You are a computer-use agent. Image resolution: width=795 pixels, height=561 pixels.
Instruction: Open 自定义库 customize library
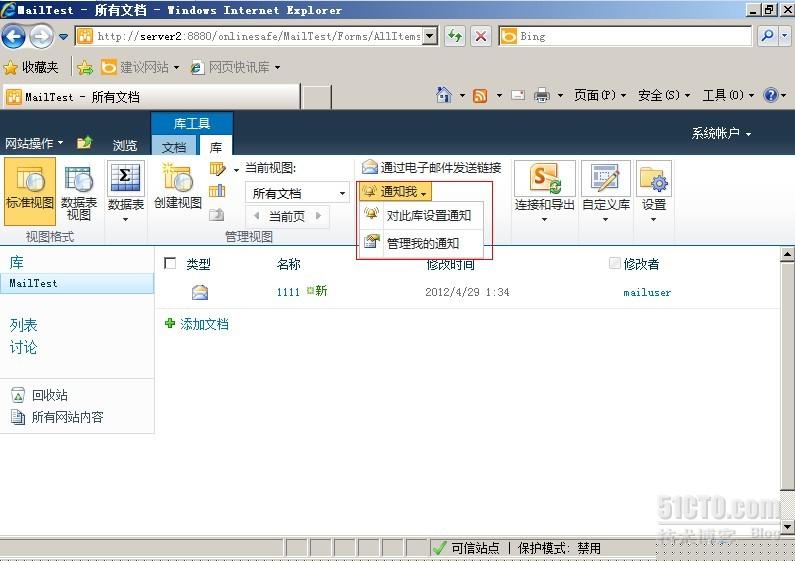(x=606, y=191)
